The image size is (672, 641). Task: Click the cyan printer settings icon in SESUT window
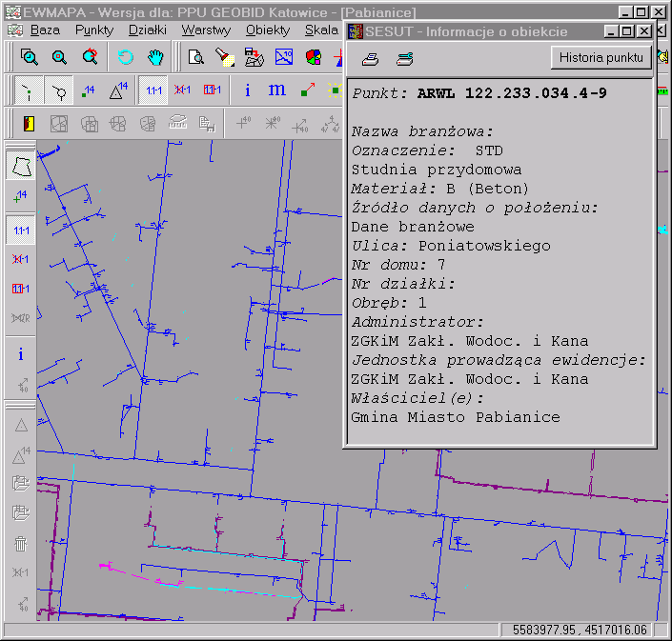tap(405, 58)
